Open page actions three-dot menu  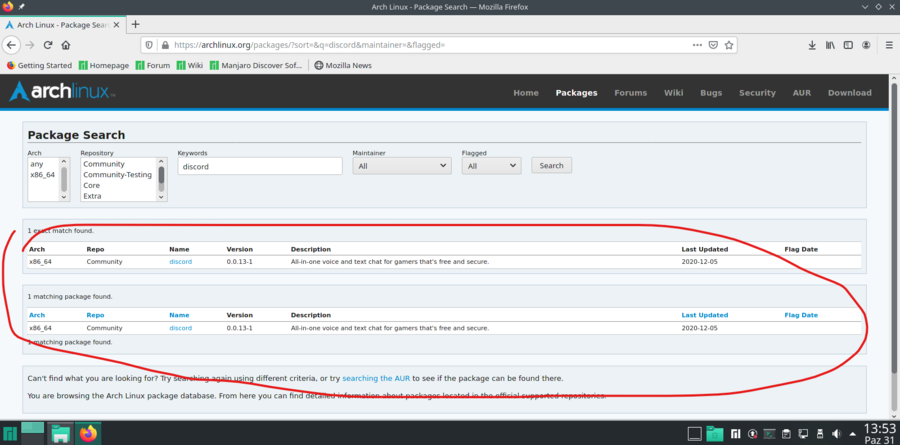[697, 45]
